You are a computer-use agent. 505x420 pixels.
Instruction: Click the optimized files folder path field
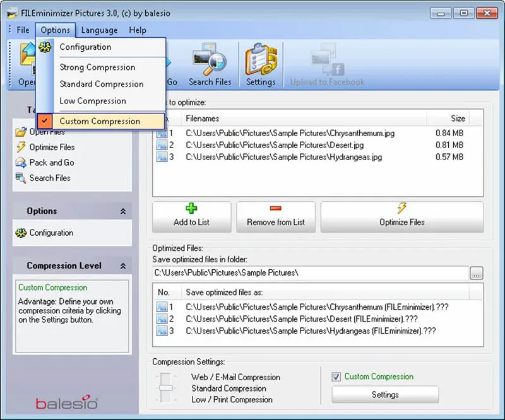pos(309,273)
